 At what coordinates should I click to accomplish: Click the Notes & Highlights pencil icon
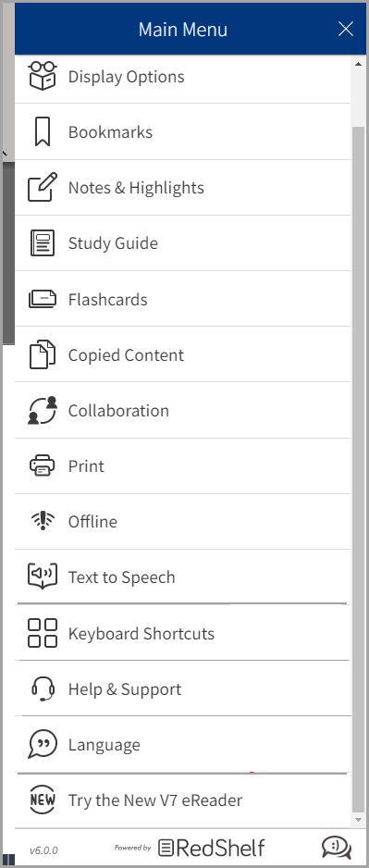43,187
